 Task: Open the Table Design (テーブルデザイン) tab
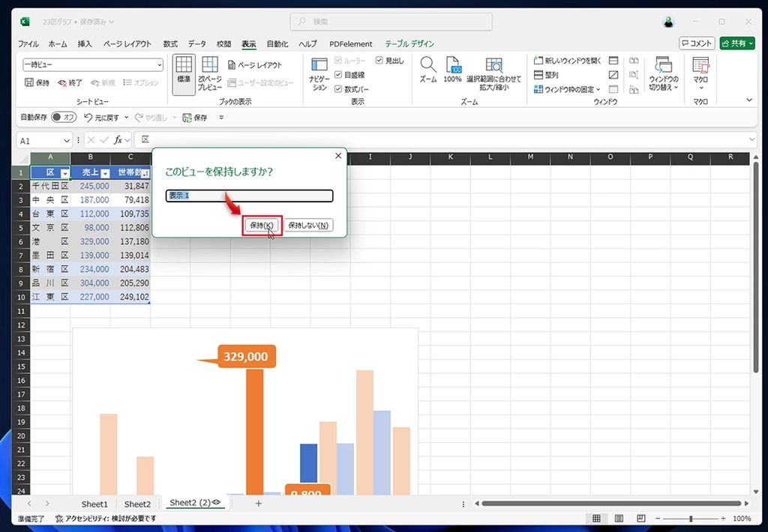click(409, 43)
